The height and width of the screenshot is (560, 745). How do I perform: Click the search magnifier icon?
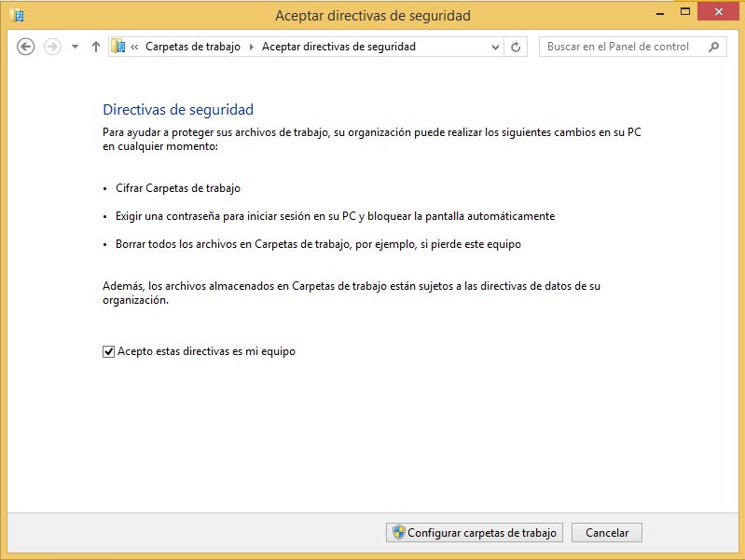(x=714, y=47)
